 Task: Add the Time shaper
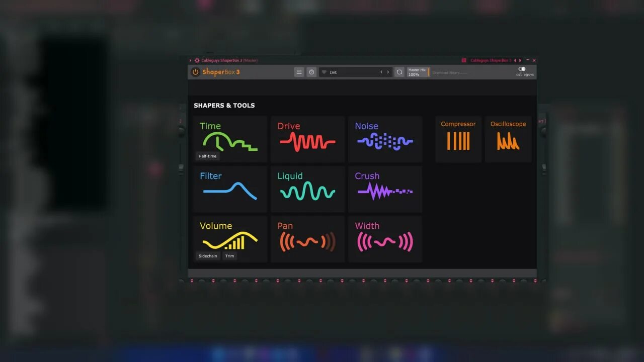(230, 139)
